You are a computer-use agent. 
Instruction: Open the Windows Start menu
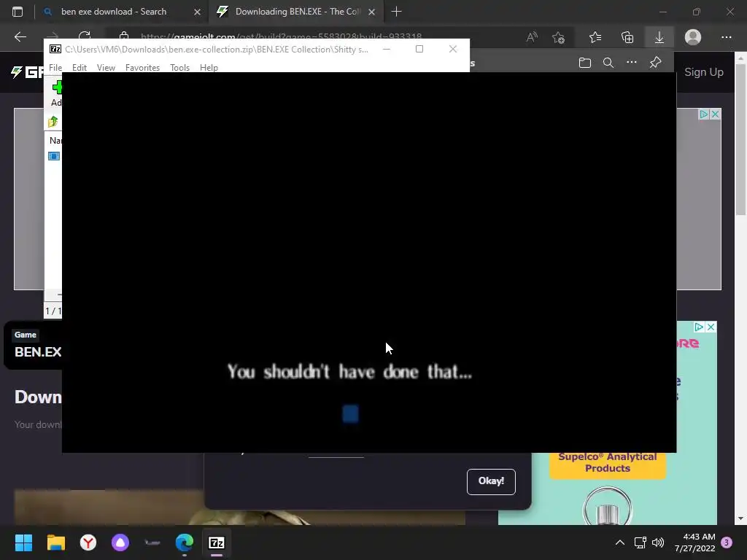click(23, 542)
